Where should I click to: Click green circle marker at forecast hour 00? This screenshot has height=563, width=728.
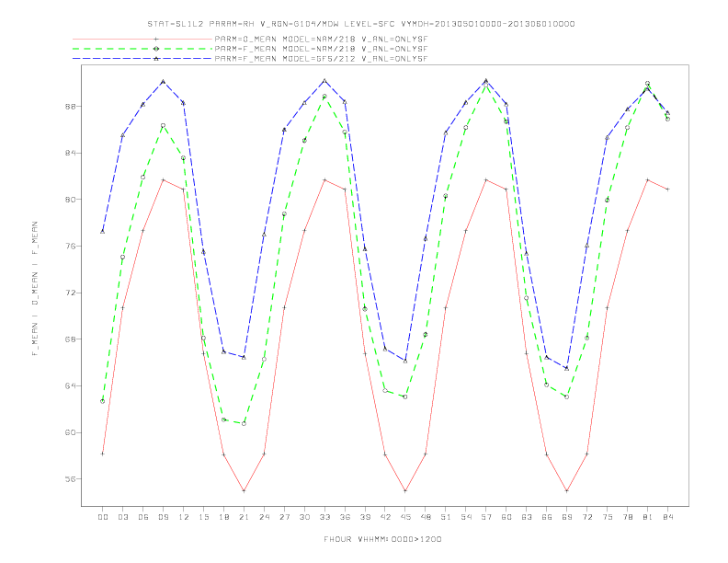point(103,401)
